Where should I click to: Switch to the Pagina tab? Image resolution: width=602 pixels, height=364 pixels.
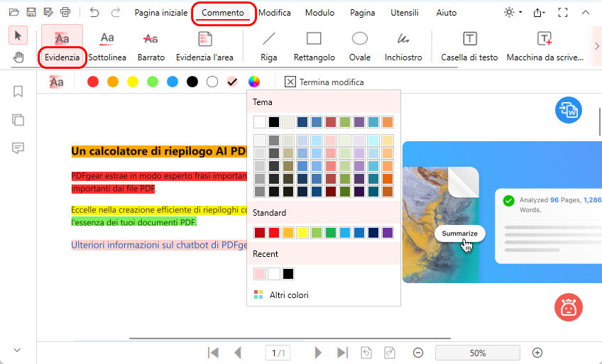point(363,13)
